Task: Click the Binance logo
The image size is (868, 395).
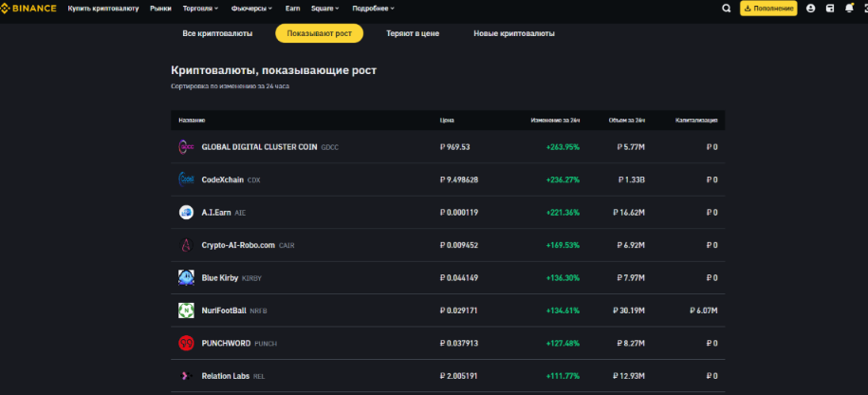Action: (28, 9)
